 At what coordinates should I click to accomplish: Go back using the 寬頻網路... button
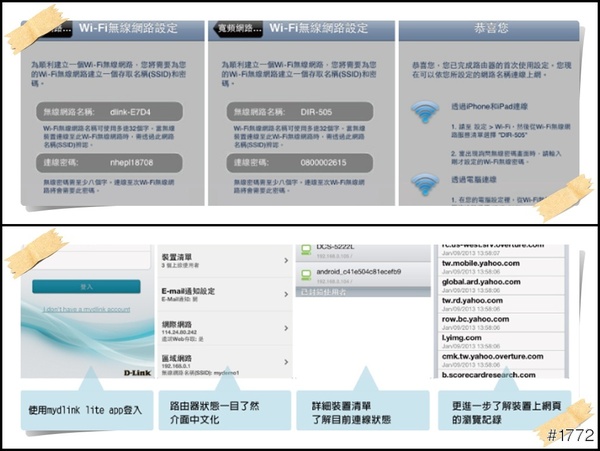238,28
